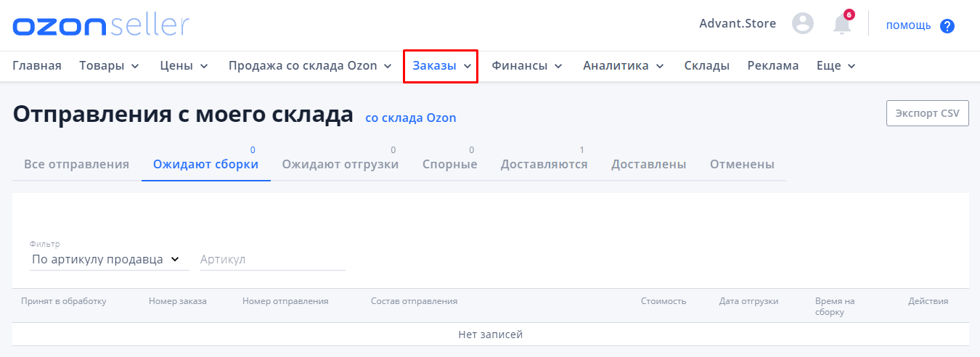This screenshot has width=980, height=357.
Task: Switch to Все отправления tab
Action: tap(77, 164)
